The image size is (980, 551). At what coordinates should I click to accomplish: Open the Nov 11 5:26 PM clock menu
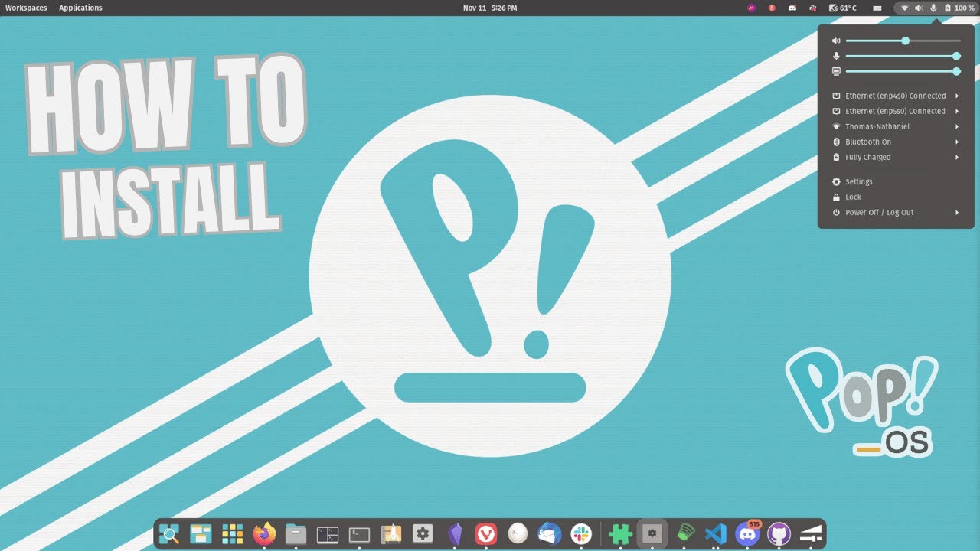pyautogui.click(x=490, y=8)
